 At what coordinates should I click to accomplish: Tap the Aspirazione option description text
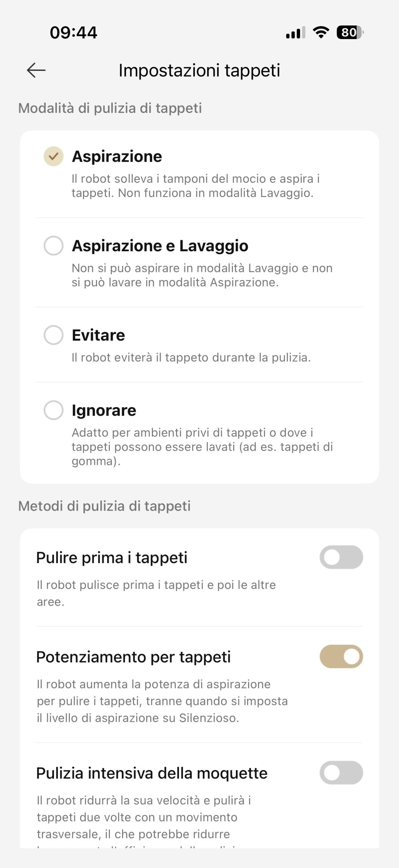tap(195, 186)
